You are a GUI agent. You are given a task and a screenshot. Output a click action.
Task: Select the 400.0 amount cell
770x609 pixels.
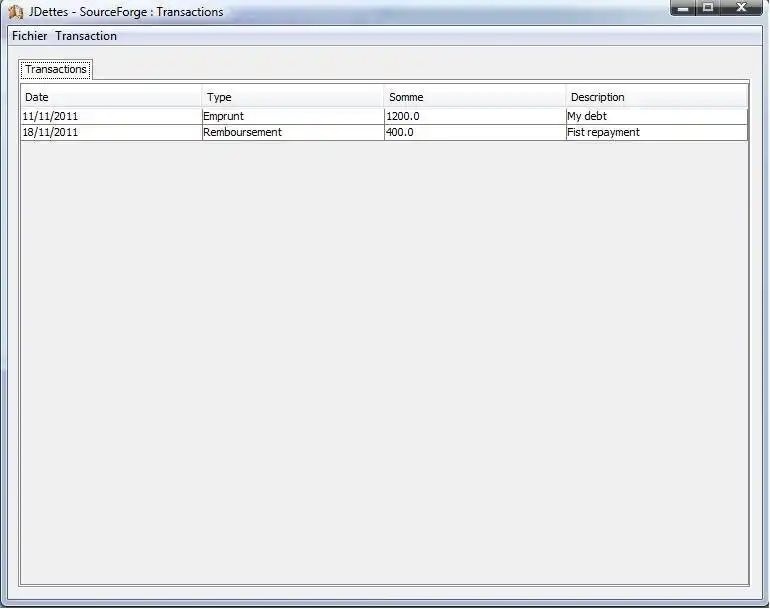point(475,133)
